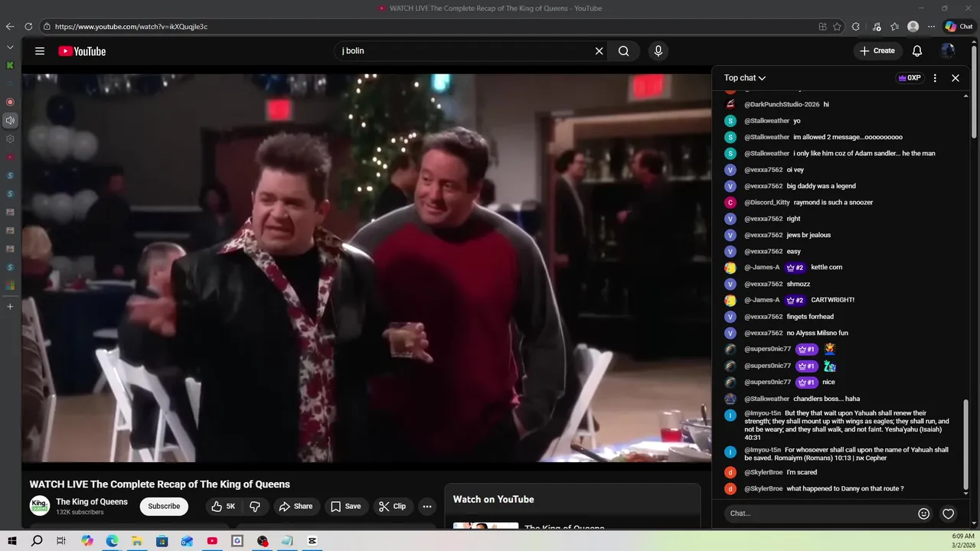This screenshot has height=551, width=980.
Task: Close the live chat panel
Action: (955, 78)
